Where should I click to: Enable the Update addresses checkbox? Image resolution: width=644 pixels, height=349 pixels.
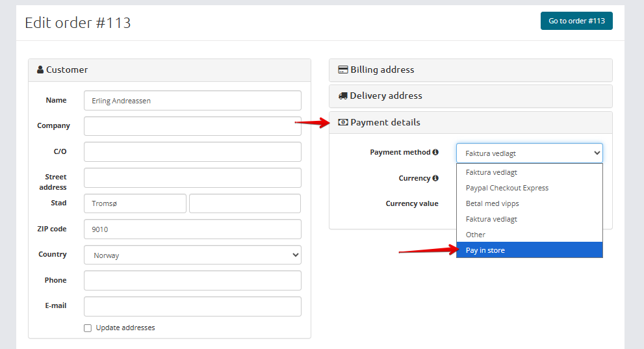coord(88,328)
